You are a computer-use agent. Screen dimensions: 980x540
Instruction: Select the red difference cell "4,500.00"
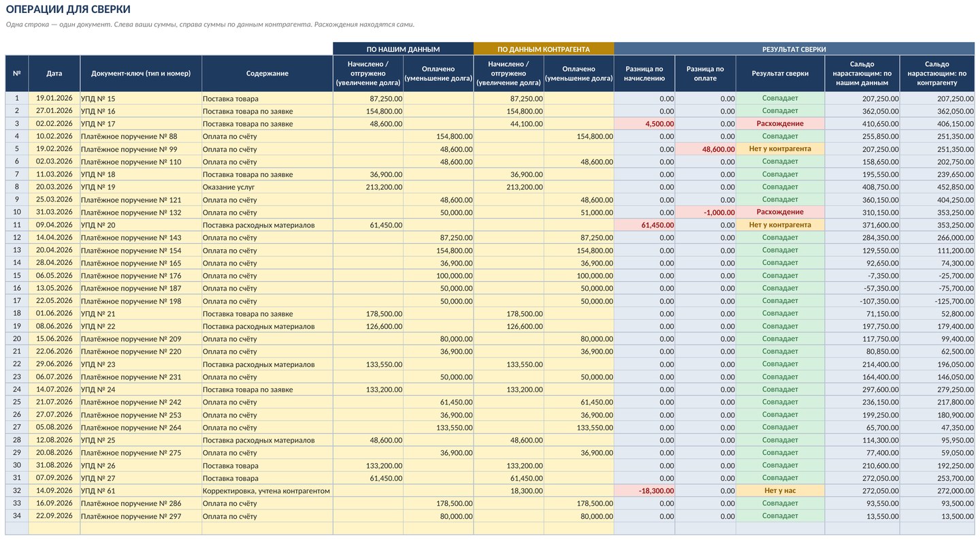644,124
